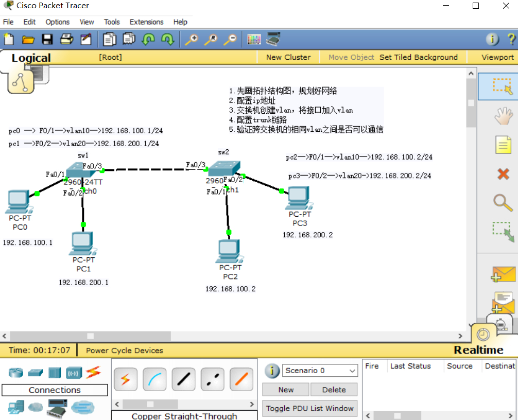The width and height of the screenshot is (518, 420).
Task: Pick the Resize Shape tool
Action: click(x=504, y=232)
